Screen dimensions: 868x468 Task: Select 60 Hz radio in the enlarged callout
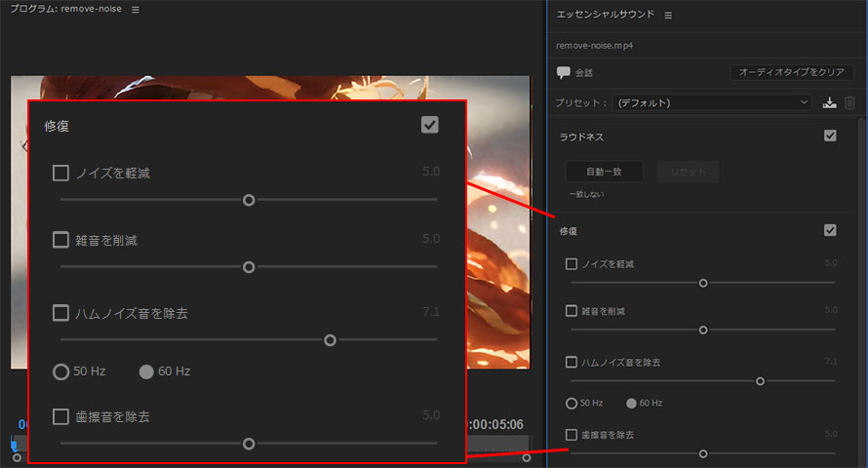pyautogui.click(x=146, y=371)
